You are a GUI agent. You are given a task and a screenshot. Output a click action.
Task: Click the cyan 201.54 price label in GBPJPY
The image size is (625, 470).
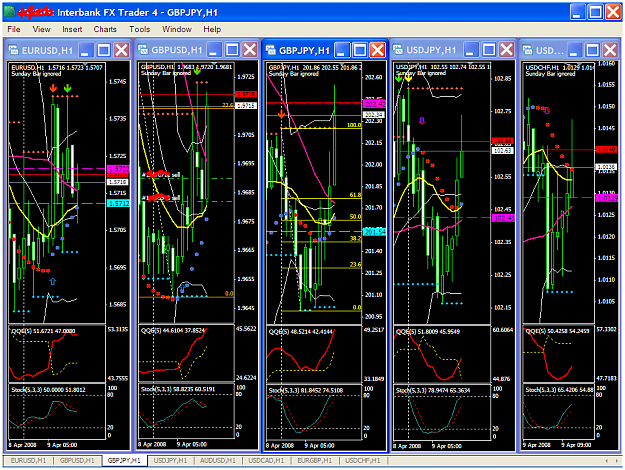click(374, 232)
